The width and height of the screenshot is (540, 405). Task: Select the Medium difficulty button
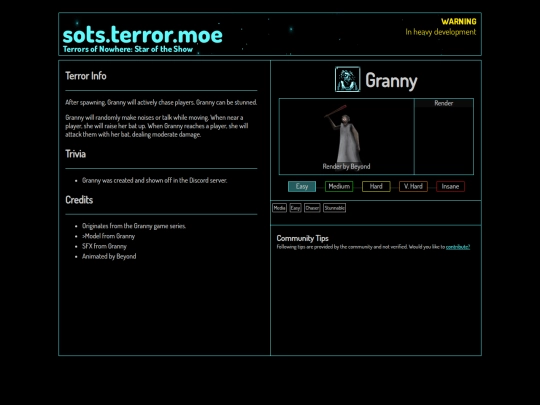(339, 186)
